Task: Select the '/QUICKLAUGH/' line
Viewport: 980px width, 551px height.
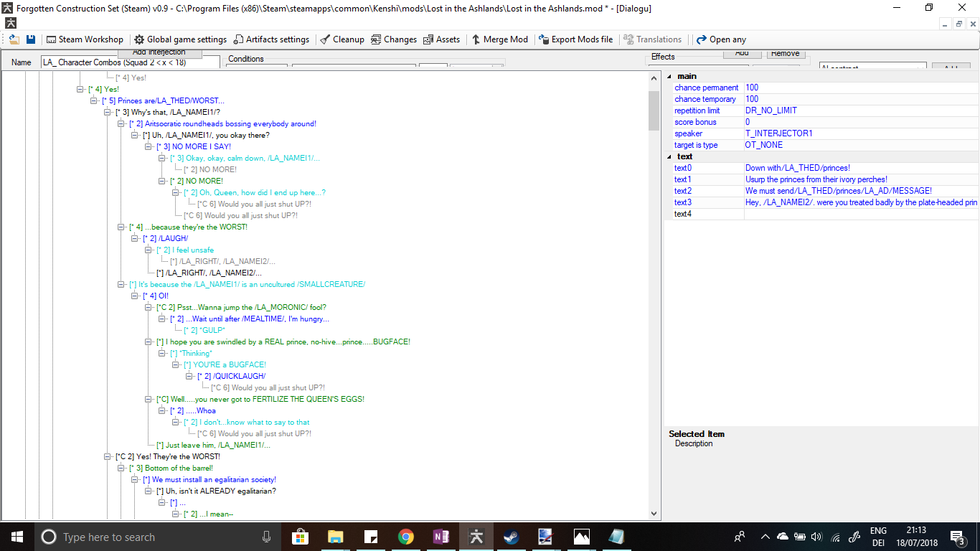Action: coord(231,376)
